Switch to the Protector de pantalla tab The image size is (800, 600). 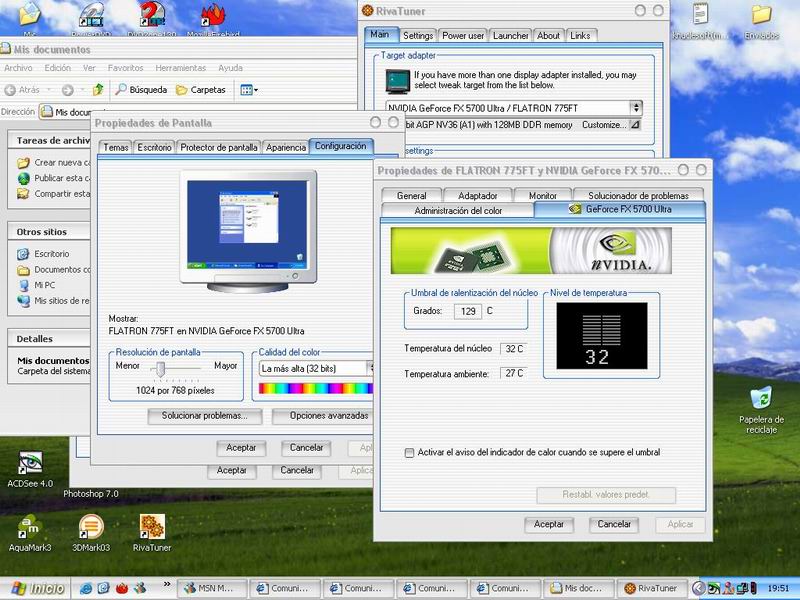(219, 147)
